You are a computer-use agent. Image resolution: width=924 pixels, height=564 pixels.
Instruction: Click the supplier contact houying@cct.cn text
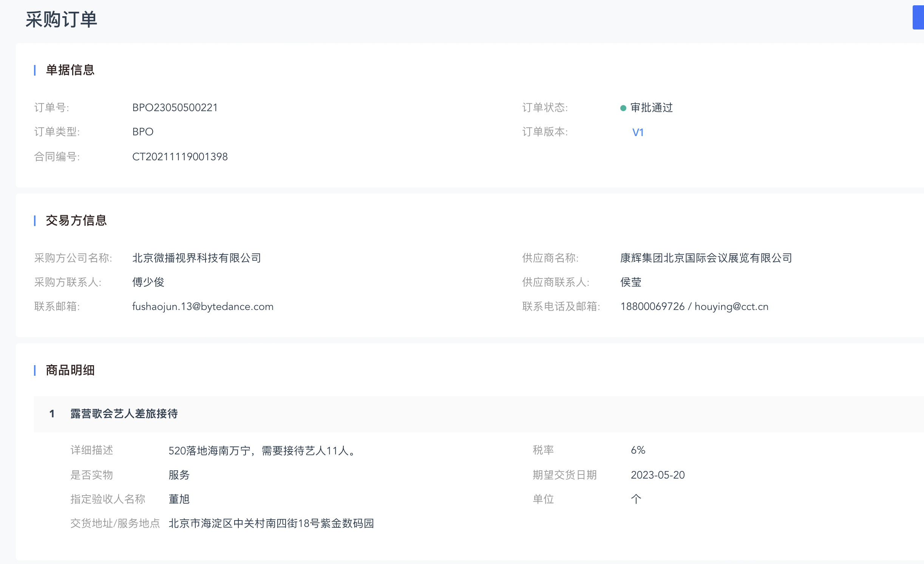731,306
